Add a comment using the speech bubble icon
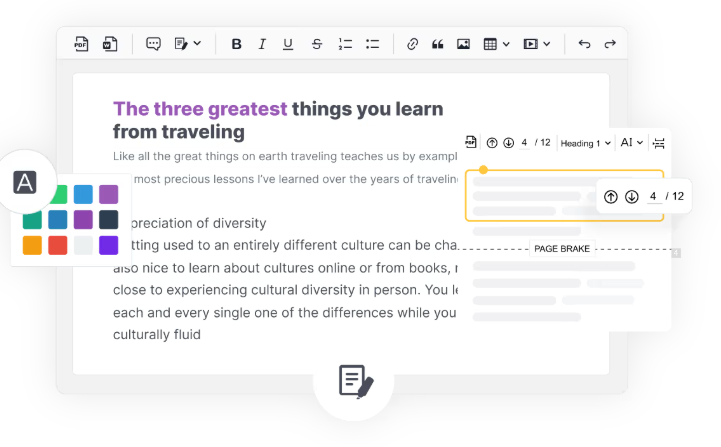This screenshot has height=447, width=721. click(153, 44)
